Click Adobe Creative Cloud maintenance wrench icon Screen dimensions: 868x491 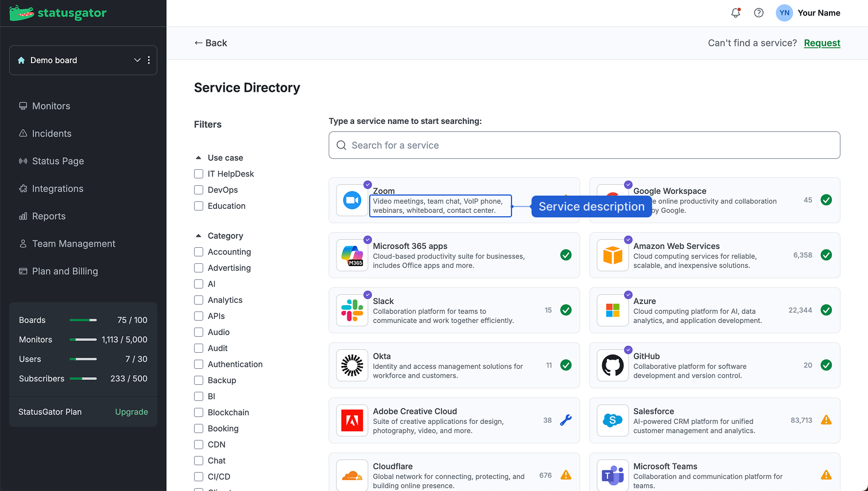tap(566, 420)
